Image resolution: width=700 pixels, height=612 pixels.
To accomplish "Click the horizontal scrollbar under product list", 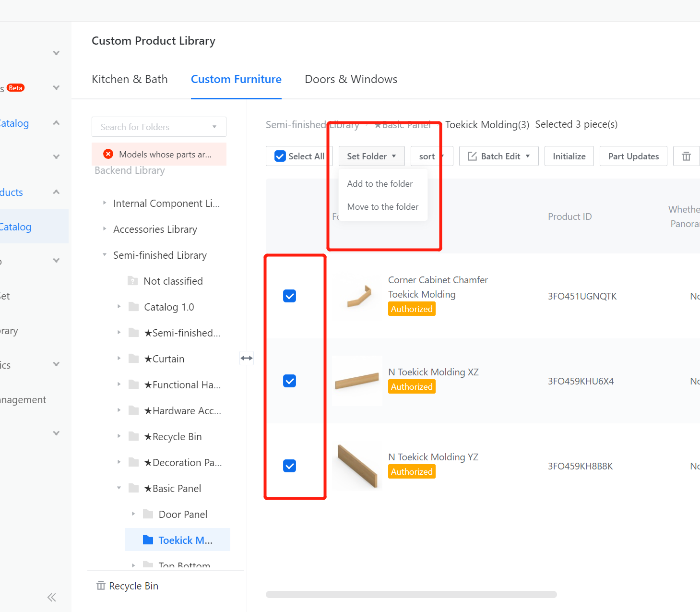I will [x=411, y=594].
